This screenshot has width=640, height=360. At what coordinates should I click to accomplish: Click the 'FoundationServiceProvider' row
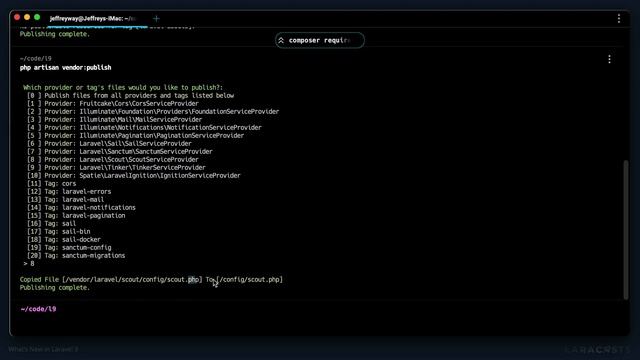[153, 111]
